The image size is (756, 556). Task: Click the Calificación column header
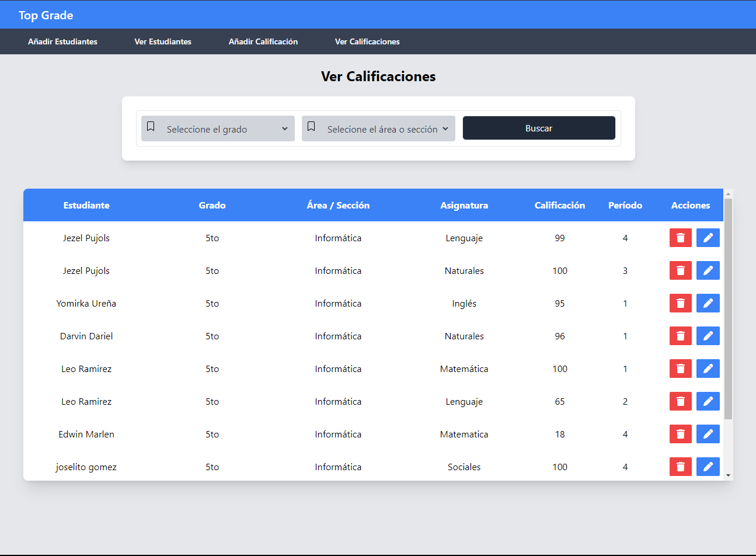559,205
